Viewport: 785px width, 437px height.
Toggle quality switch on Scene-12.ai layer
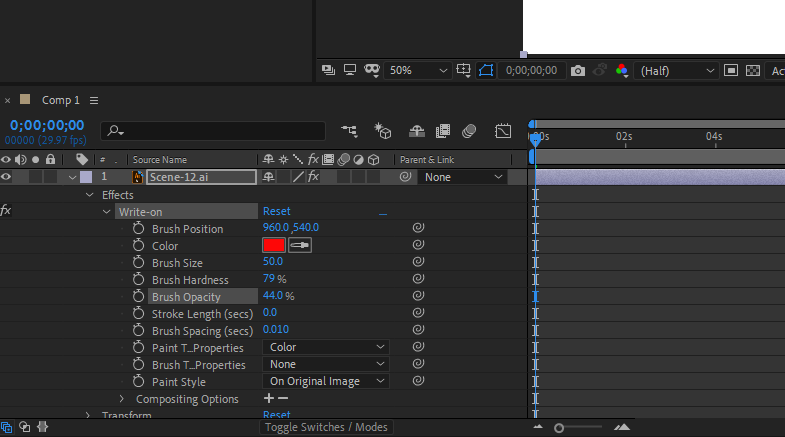click(x=298, y=177)
